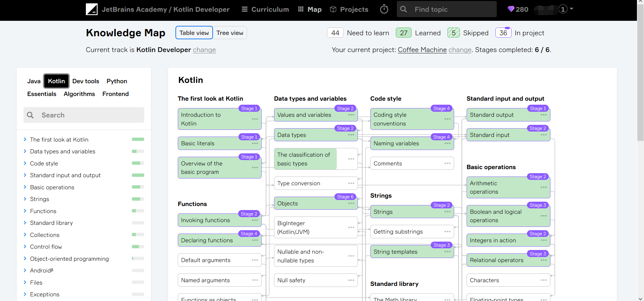Expand the Code style sidebar section
644x301 pixels.
click(25, 163)
